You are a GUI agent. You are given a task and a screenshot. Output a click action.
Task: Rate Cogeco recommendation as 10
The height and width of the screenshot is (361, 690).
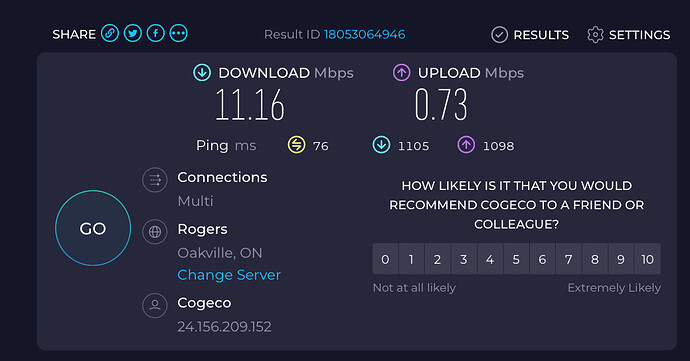click(647, 259)
